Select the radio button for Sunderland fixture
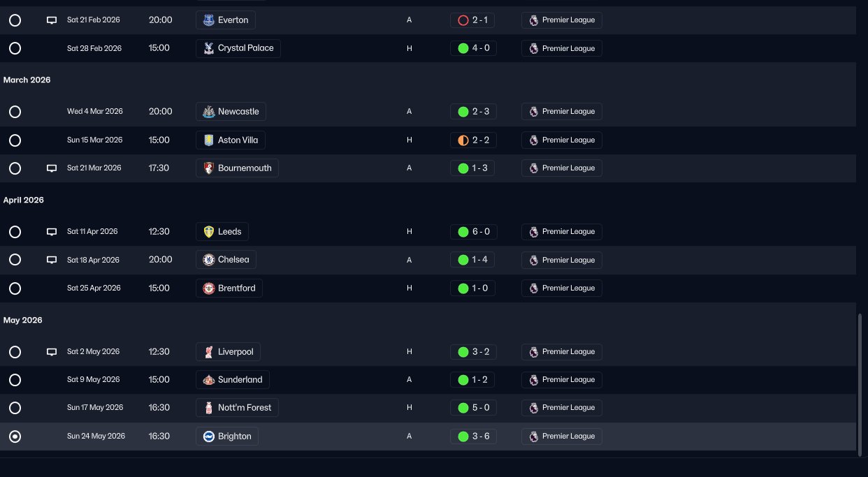Image resolution: width=868 pixels, height=477 pixels. click(15, 380)
